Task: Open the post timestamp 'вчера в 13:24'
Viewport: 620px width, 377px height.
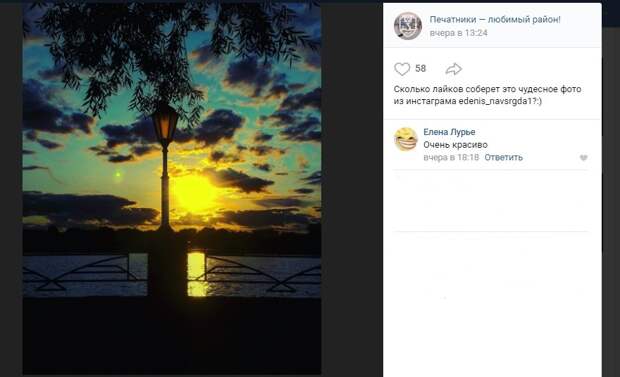Action: point(458,33)
